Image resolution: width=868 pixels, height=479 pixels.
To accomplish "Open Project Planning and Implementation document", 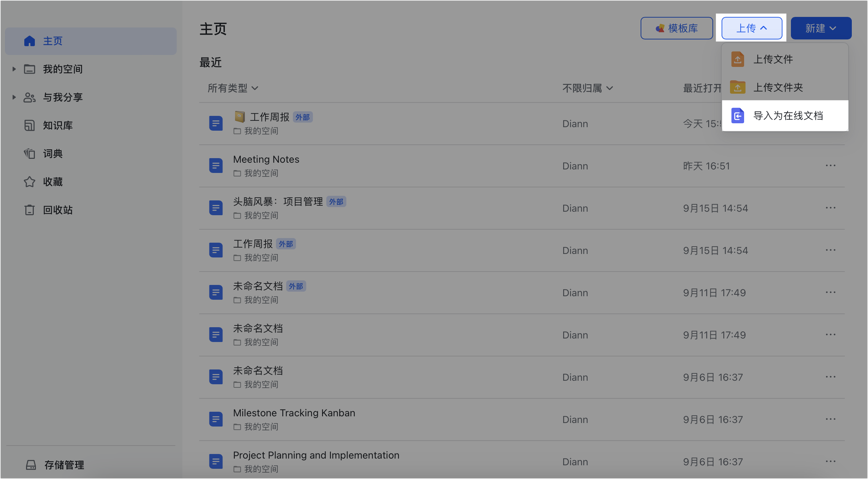I will coord(316,455).
